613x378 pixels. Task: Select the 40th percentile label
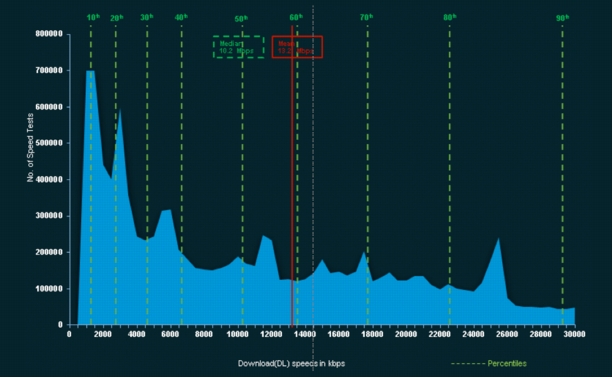point(181,18)
